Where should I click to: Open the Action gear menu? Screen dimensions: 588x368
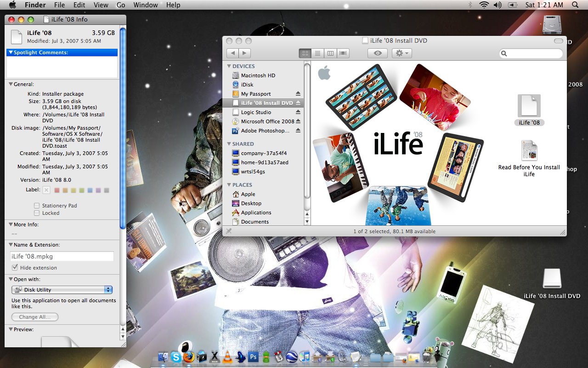click(x=402, y=53)
